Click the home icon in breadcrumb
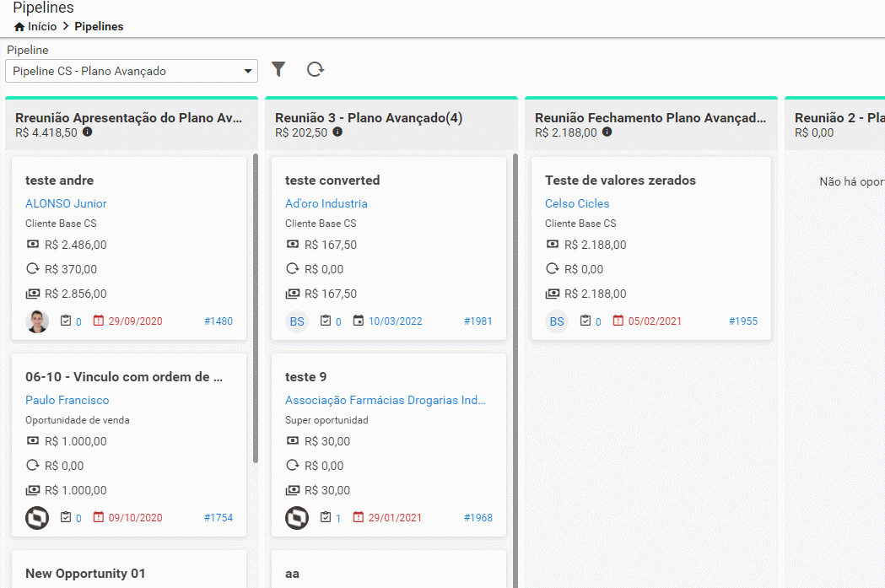885x588 pixels. click(x=19, y=26)
